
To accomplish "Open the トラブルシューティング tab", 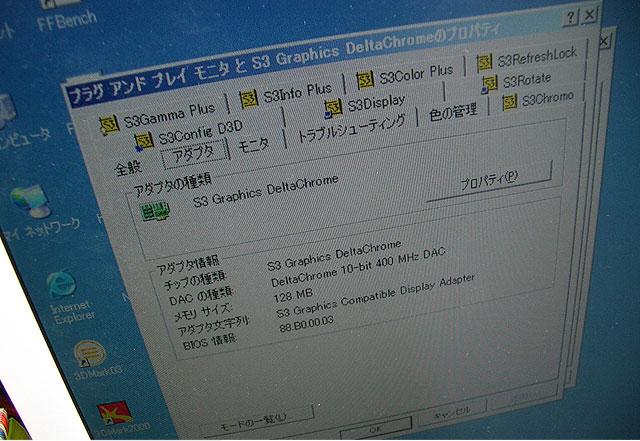I will pyautogui.click(x=352, y=128).
